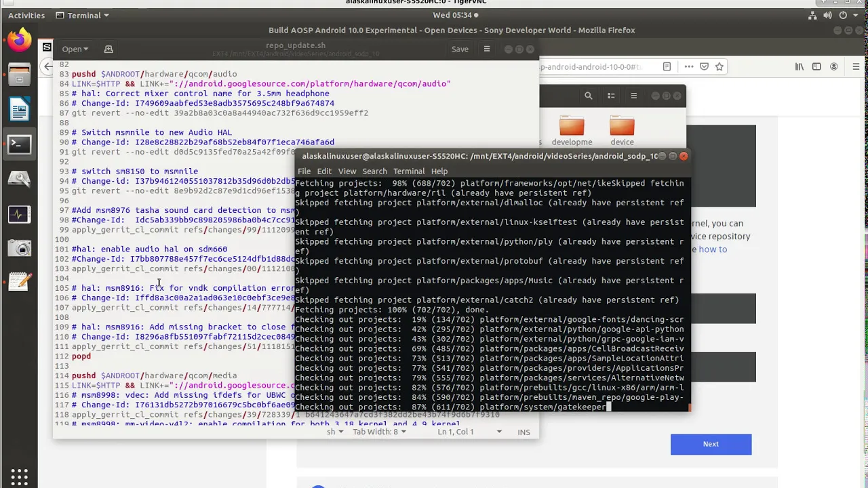This screenshot has width=868, height=488.
Task: Open the Search menu in Terminal
Action: pyautogui.click(x=374, y=171)
